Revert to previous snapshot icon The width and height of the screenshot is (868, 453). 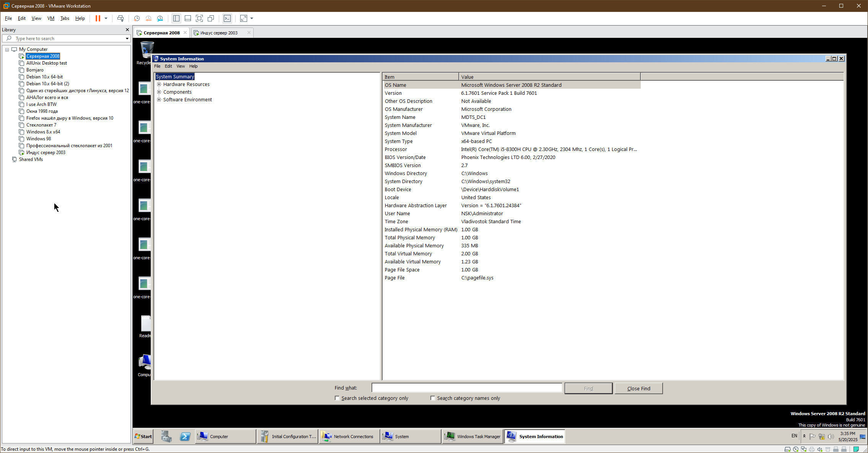148,18
